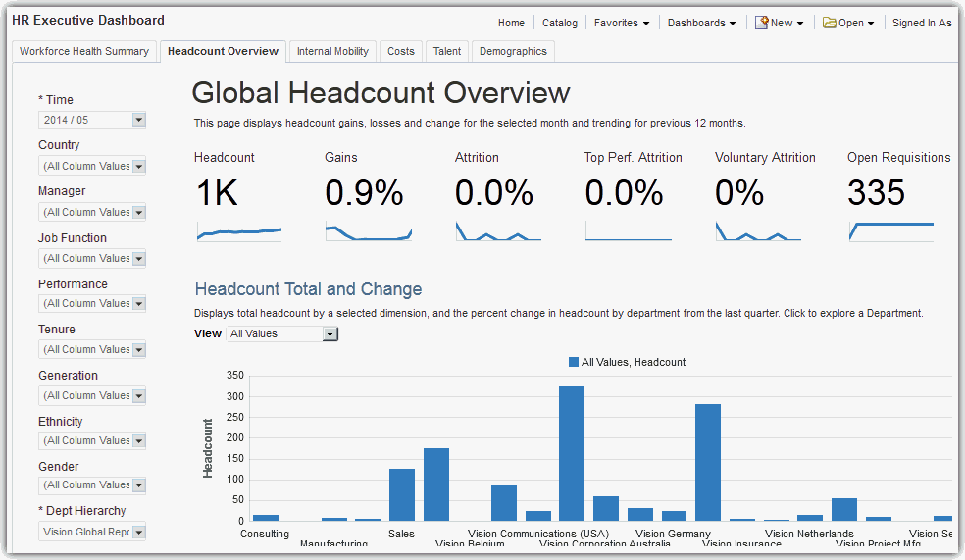
Task: Switch to the Internal Mobility tab
Action: click(x=332, y=51)
